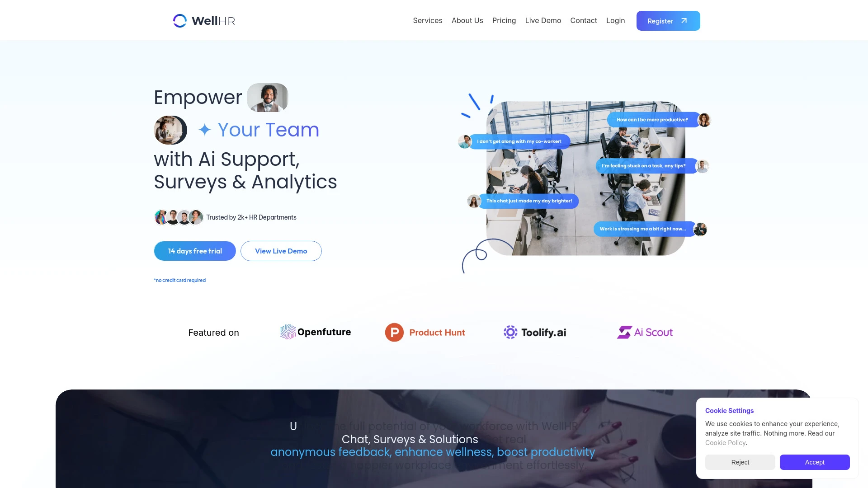Click the Cookie Policy link

(725, 442)
